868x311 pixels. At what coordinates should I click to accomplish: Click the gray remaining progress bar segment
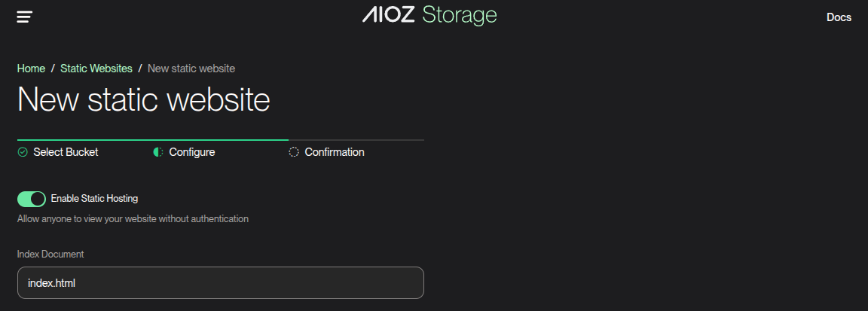[356, 140]
